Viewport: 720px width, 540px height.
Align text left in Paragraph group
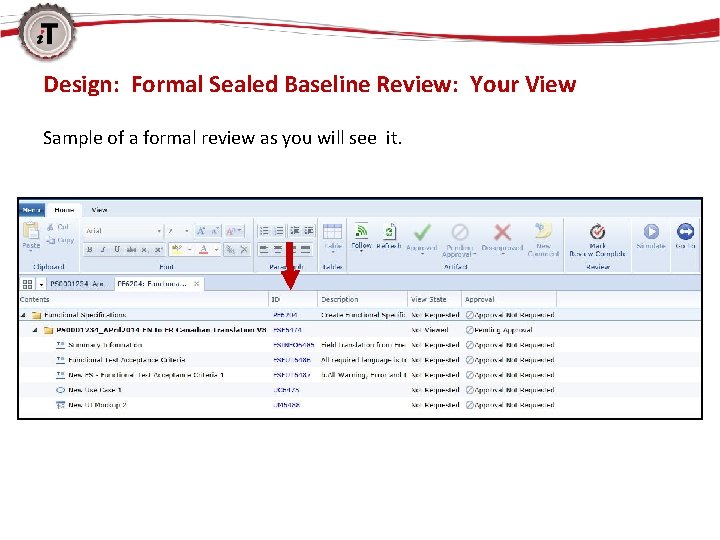coord(264,250)
